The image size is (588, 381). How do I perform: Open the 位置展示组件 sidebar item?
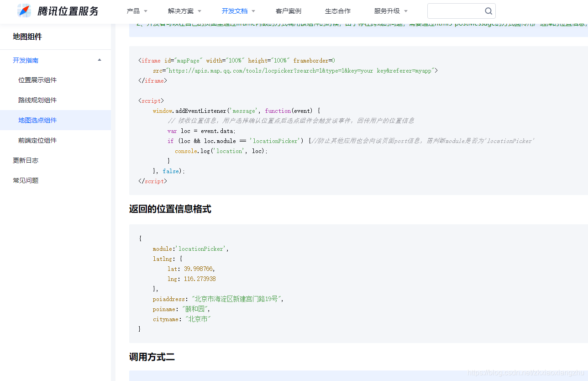point(37,80)
